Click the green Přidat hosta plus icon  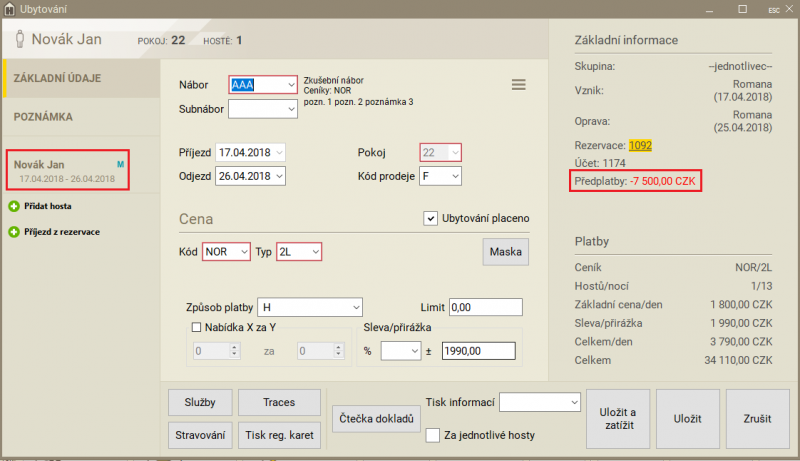14,206
